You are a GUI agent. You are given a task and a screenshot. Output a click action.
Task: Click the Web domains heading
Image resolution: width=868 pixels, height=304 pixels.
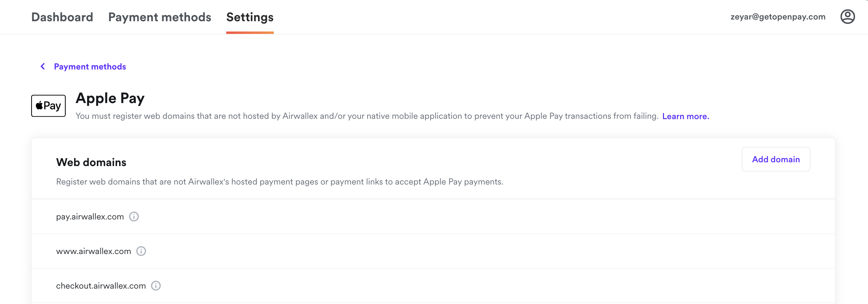click(x=91, y=162)
